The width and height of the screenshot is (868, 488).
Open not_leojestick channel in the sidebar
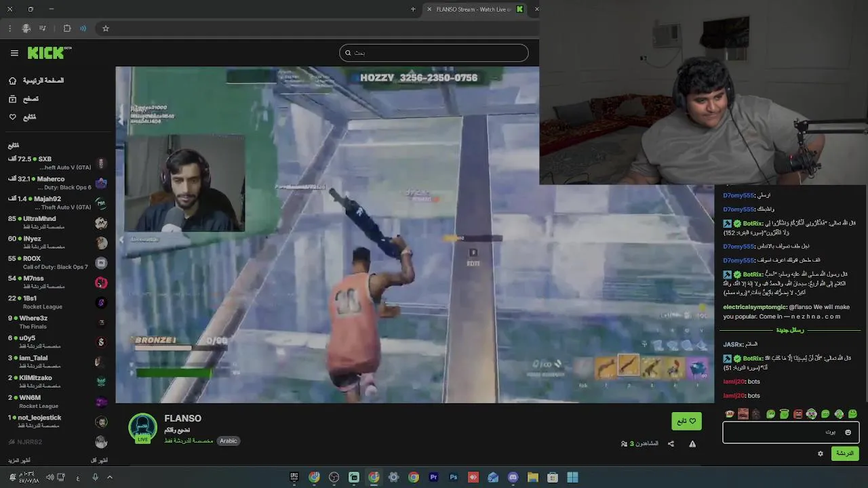[56, 421]
